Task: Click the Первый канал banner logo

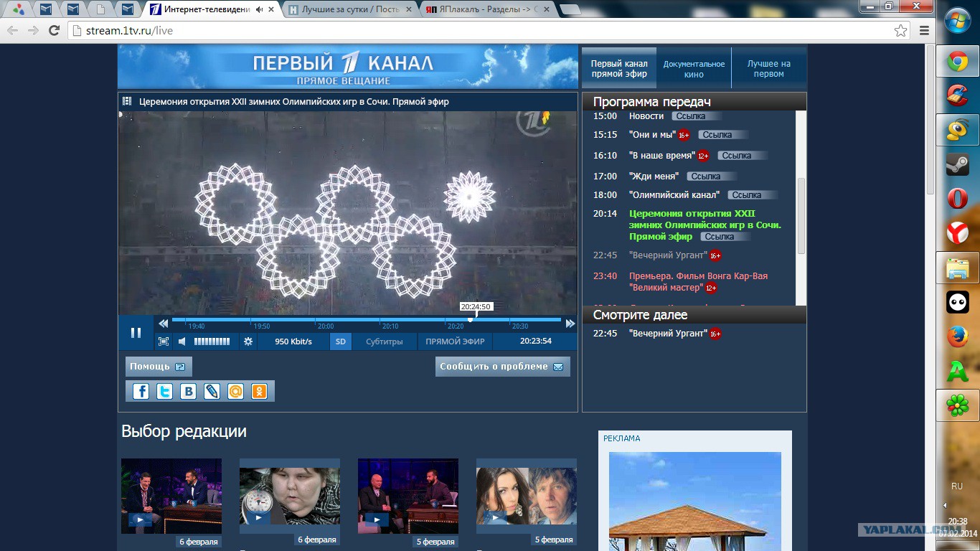Action: coord(347,67)
